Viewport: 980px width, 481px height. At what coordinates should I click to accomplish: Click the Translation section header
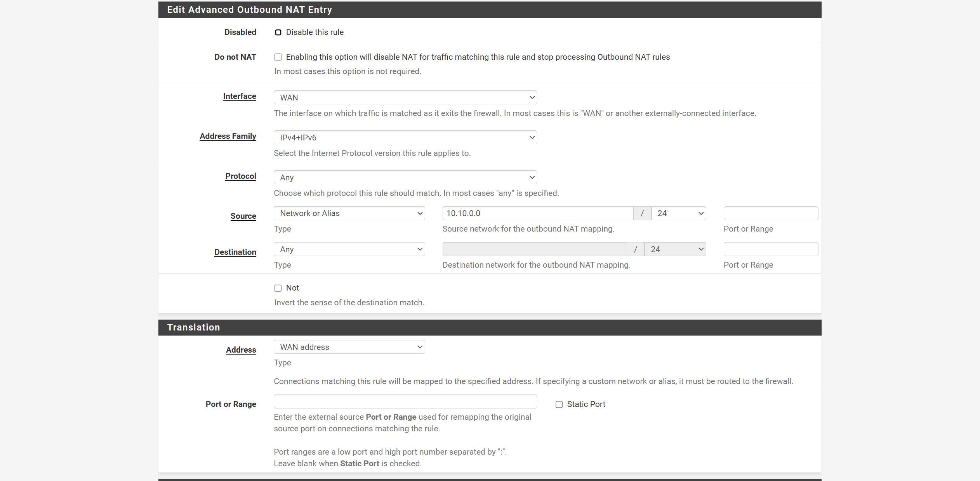(x=490, y=327)
